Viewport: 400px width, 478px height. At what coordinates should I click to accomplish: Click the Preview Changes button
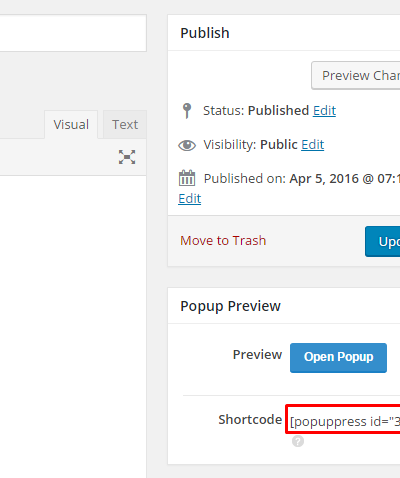[356, 75]
